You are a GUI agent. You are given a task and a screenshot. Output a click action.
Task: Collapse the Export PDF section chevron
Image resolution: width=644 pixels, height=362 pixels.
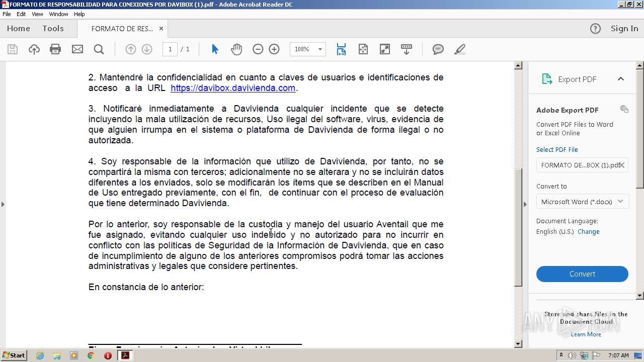[620, 79]
